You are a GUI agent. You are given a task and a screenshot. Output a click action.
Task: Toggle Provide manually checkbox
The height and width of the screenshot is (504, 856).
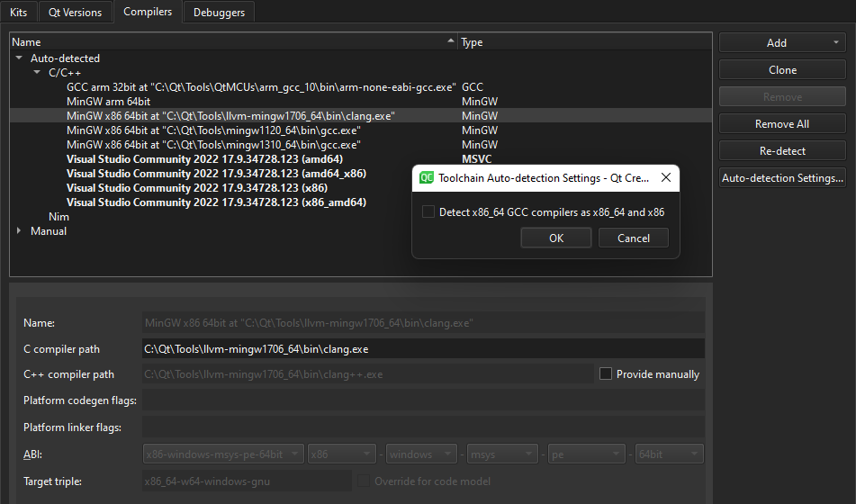[606, 373]
